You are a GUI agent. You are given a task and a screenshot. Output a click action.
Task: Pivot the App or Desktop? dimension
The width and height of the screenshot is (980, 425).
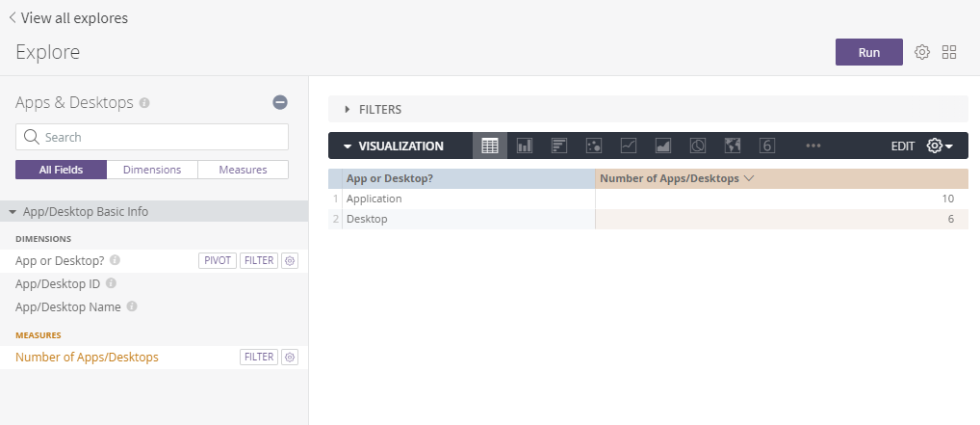click(x=218, y=260)
